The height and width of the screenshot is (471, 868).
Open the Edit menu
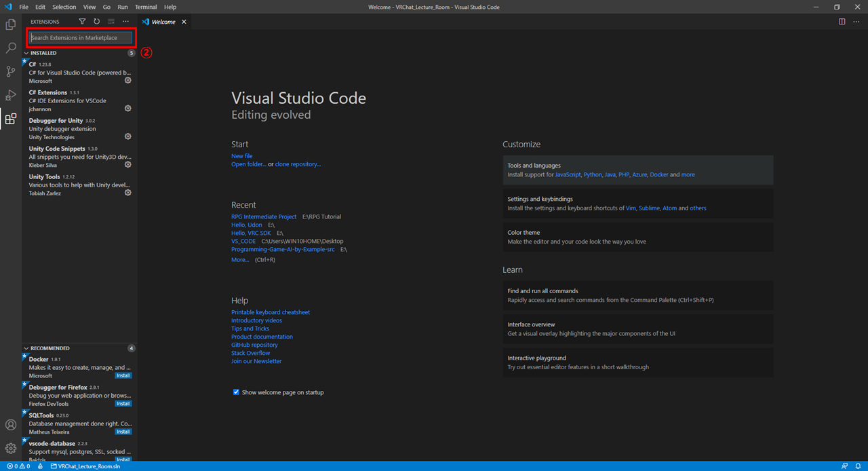point(41,7)
